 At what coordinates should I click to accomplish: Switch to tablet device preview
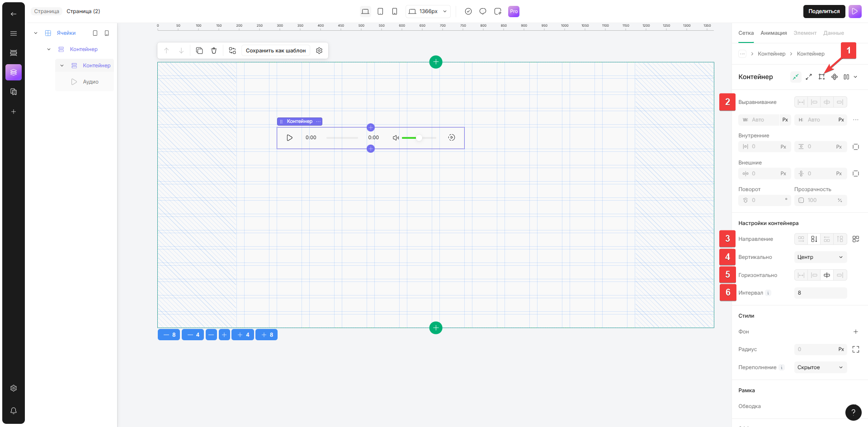[x=380, y=11]
